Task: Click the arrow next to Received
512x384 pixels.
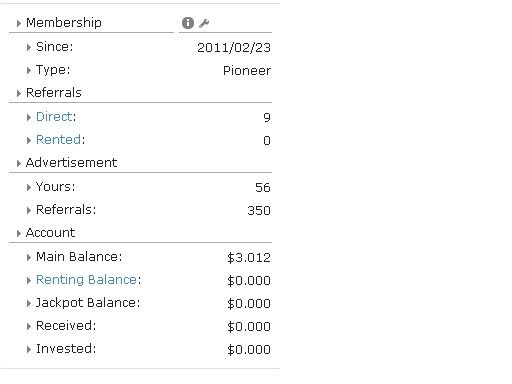Action: pyautogui.click(x=29, y=326)
